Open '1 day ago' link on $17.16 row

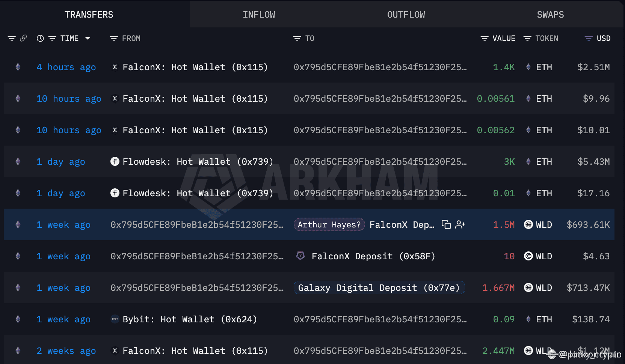click(x=61, y=193)
